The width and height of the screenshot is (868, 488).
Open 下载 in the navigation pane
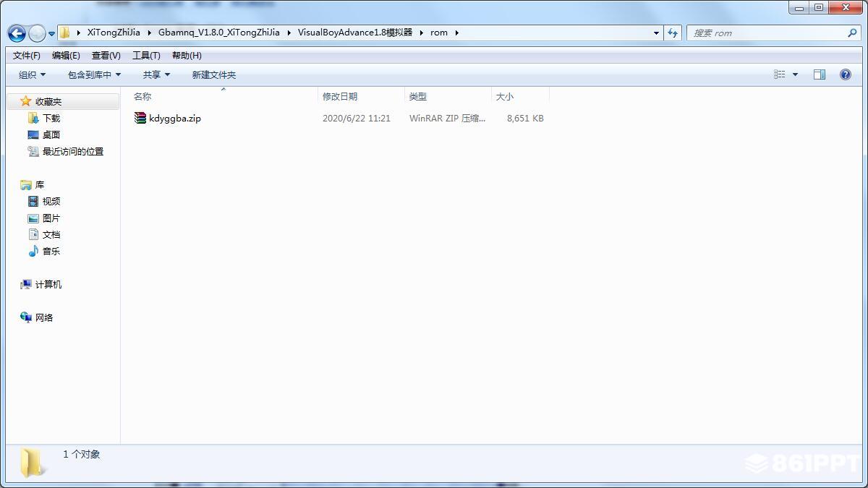point(51,119)
